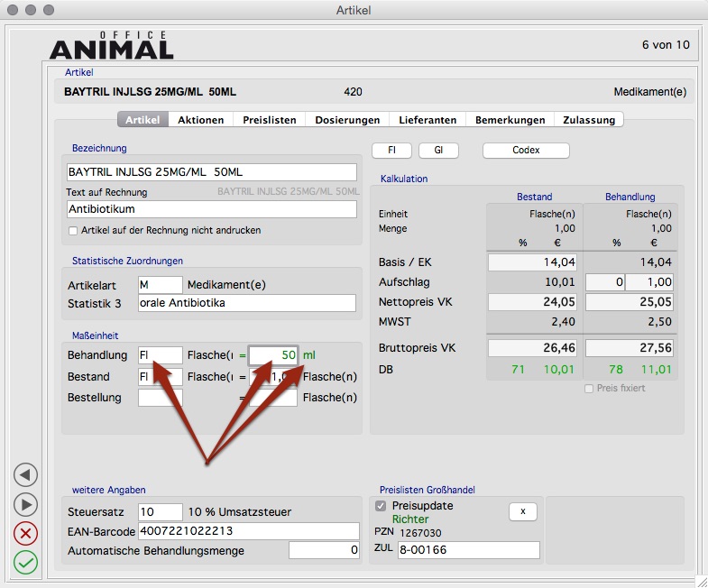Click the green ml unit label
The image size is (708, 588).
click(309, 355)
